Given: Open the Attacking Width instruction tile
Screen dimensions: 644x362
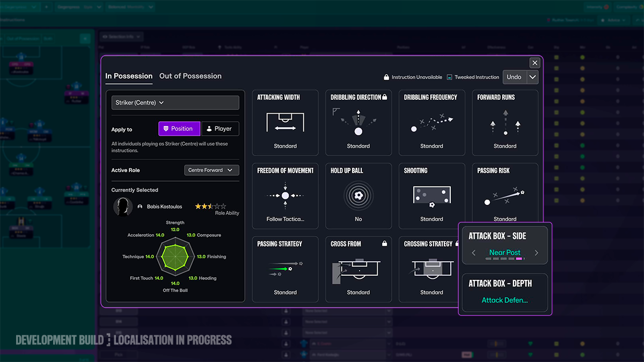Looking at the screenshot, I should (x=285, y=123).
